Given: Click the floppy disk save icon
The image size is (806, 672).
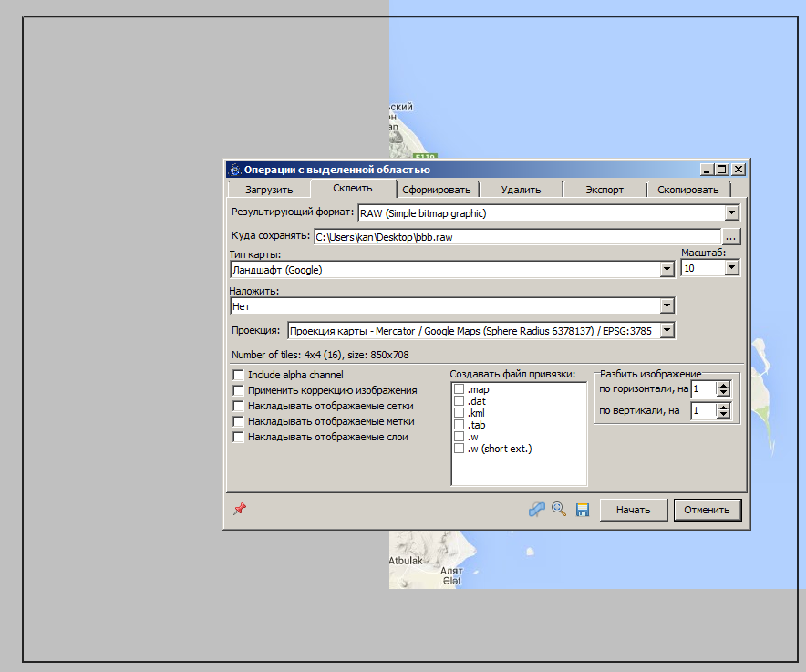Looking at the screenshot, I should [583, 510].
